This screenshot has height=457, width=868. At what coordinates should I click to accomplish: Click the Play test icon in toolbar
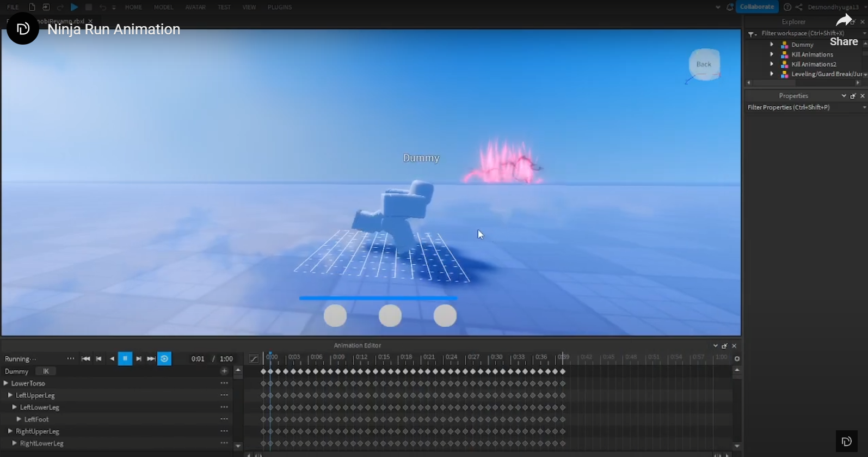click(75, 7)
